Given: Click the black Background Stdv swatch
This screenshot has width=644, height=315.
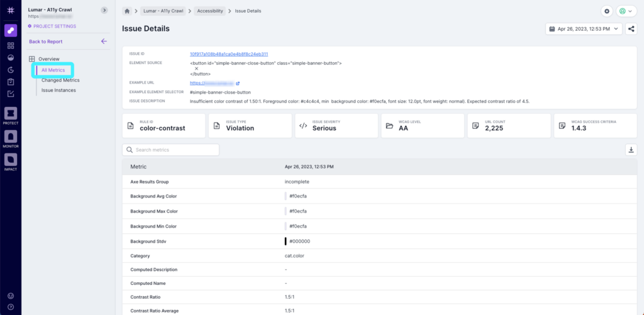Looking at the screenshot, I should point(286,241).
